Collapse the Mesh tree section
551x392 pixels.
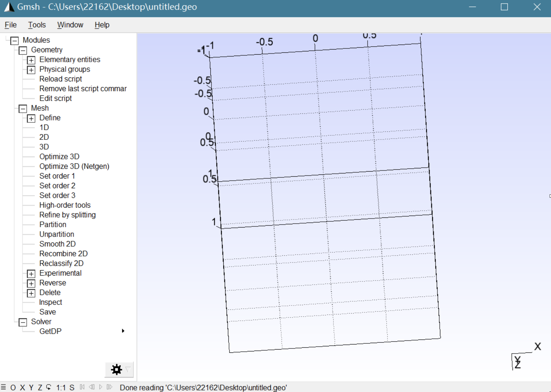[x=23, y=109]
